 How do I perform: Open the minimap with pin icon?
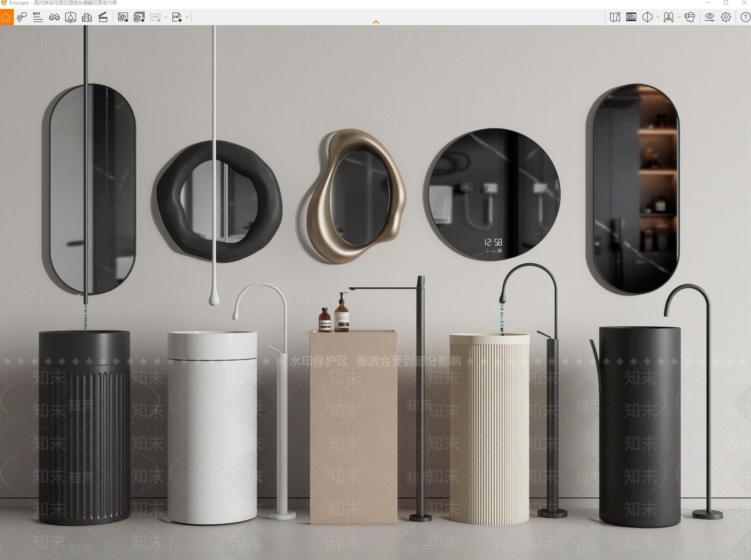pyautogui.click(x=615, y=17)
